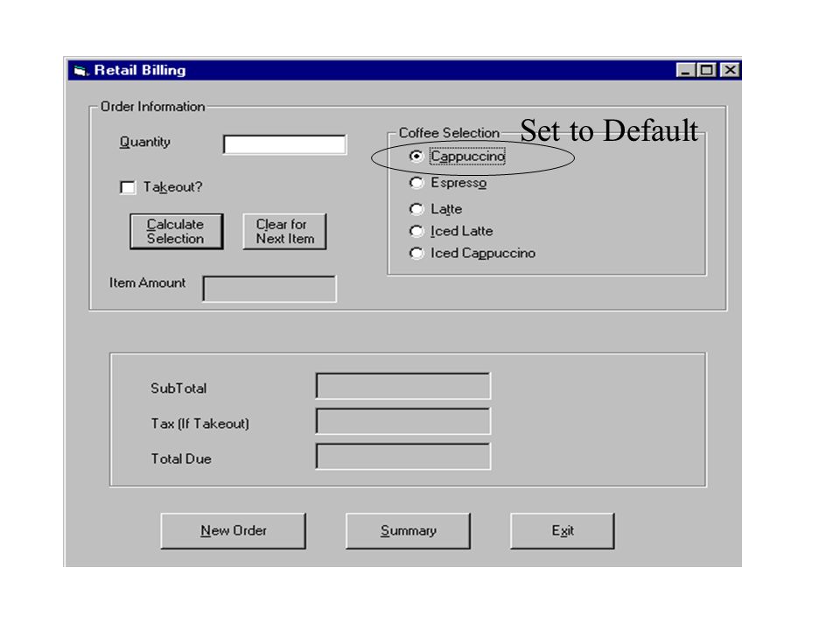Click the Item Amount output box

pyautogui.click(x=269, y=289)
